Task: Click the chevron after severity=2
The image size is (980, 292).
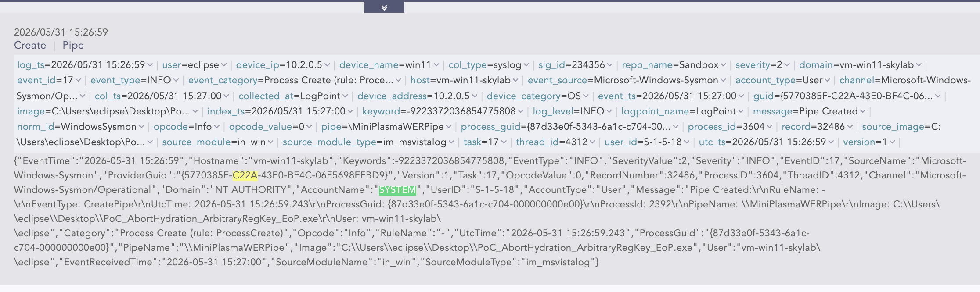Action: tap(787, 65)
